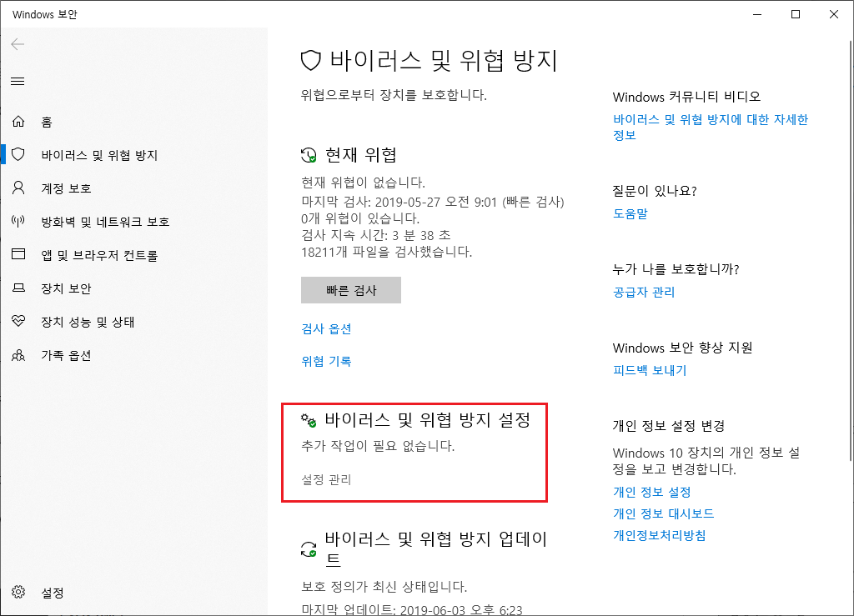Click the 마지막 검사 date line

click(x=433, y=202)
